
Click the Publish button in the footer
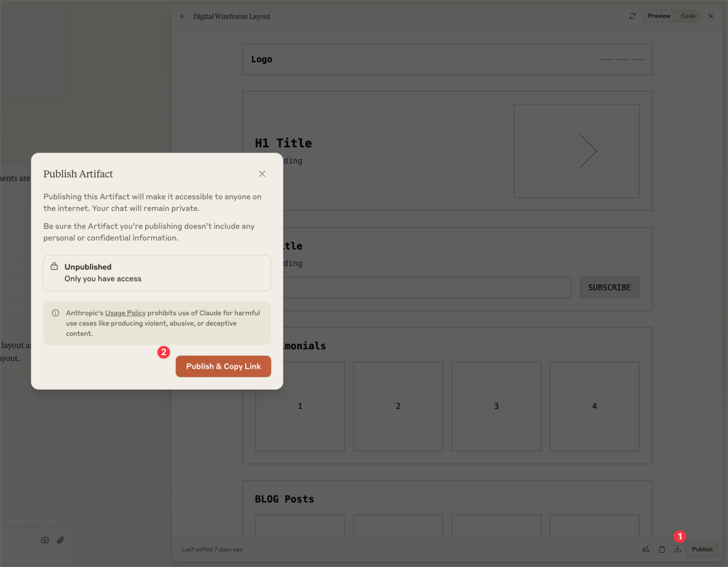coord(702,549)
